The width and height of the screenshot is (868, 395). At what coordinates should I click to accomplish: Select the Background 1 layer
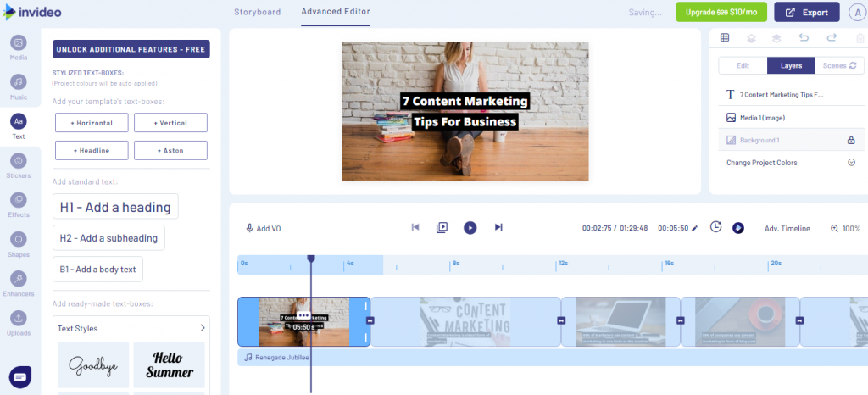pyautogui.click(x=792, y=141)
